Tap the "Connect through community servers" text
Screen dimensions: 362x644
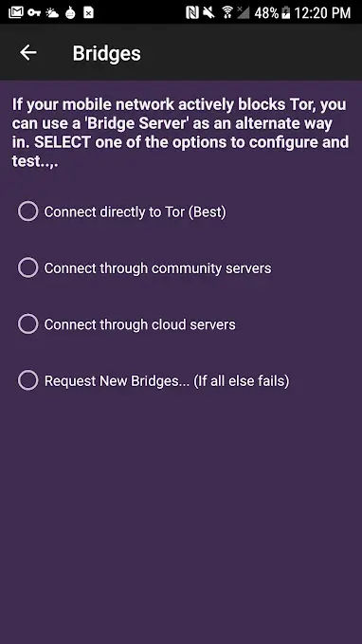(157, 268)
